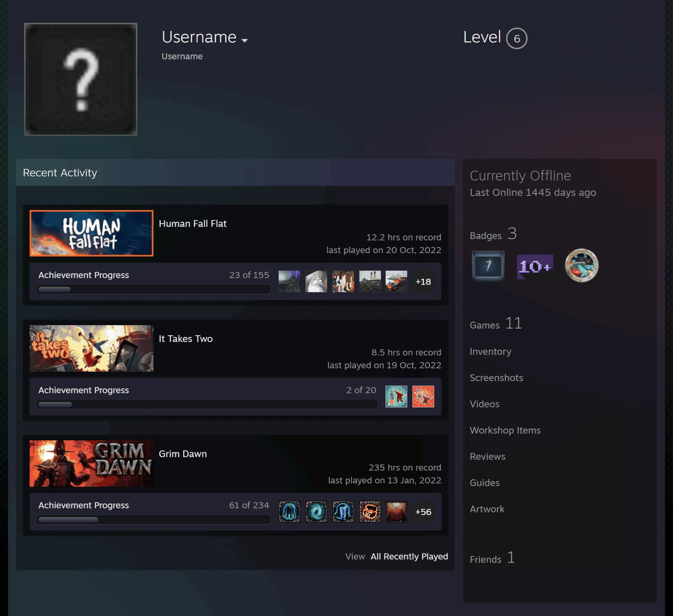Open the Games 11 link
The image size is (673, 616).
tap(496, 324)
